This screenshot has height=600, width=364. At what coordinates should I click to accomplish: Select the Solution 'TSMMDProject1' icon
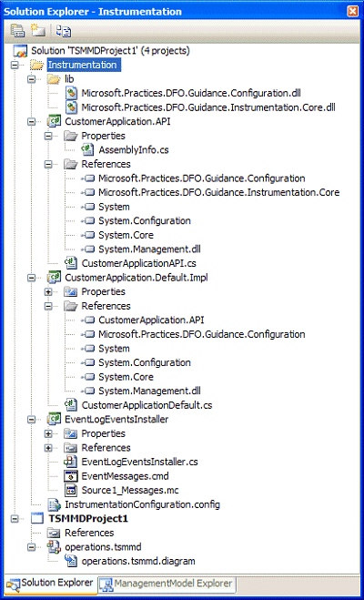21,50
